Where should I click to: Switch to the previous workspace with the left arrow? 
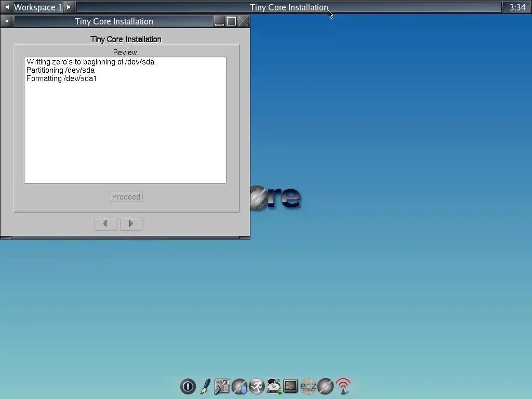[x=6, y=7]
